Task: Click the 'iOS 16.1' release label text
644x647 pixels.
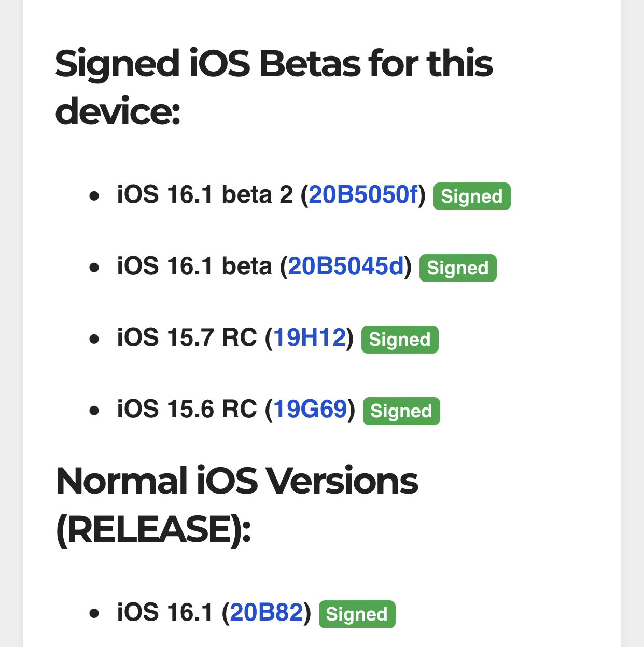Action: point(165,613)
